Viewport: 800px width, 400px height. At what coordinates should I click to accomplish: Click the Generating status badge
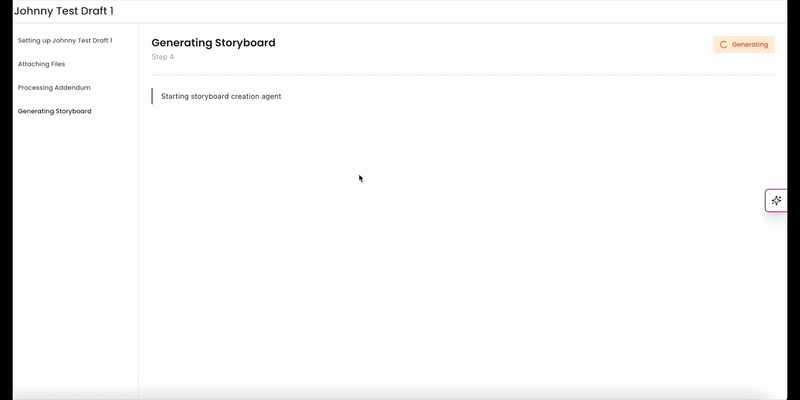[743, 44]
